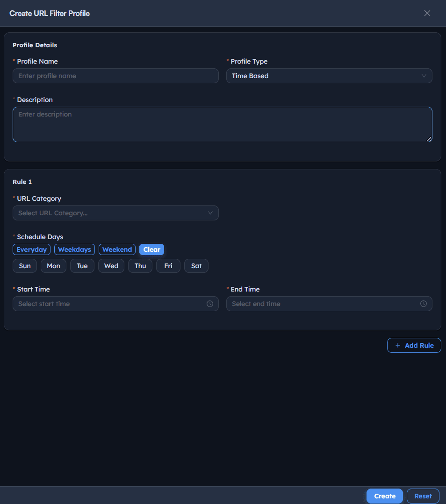Reset the form fields

[x=423, y=496]
